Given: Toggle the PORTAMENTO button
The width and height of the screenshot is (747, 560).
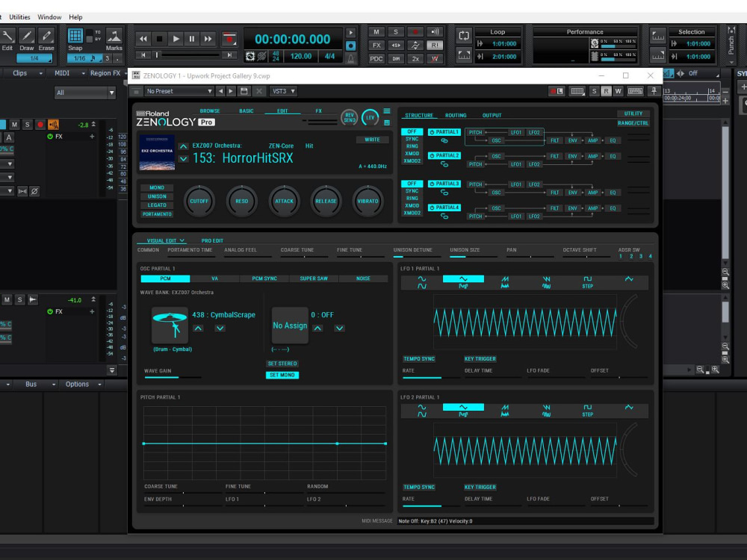Looking at the screenshot, I should 157,214.
